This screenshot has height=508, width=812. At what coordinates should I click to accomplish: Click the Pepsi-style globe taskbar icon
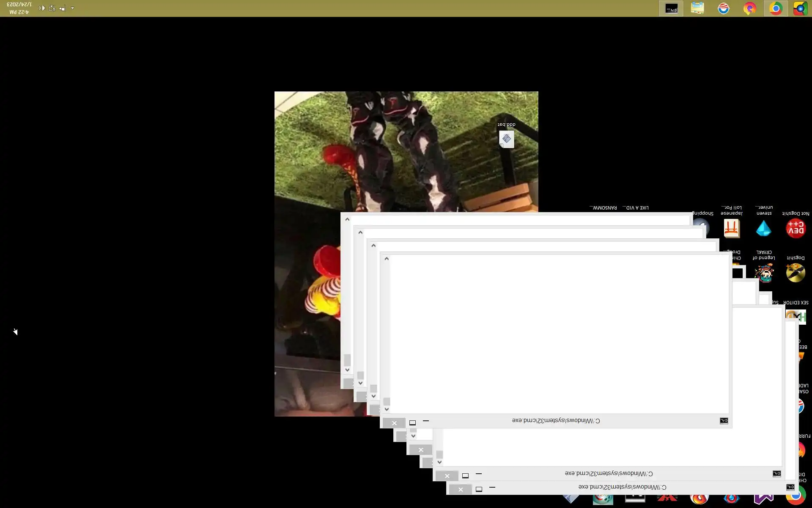click(724, 8)
